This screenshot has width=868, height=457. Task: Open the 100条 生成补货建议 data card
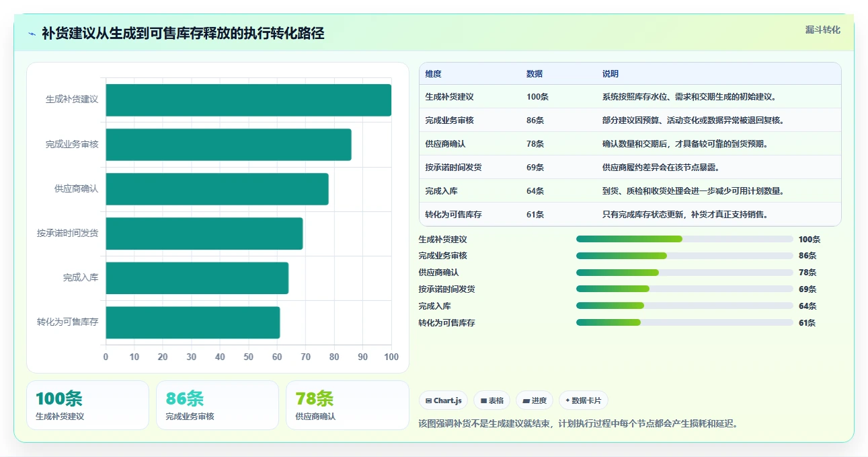pos(87,405)
